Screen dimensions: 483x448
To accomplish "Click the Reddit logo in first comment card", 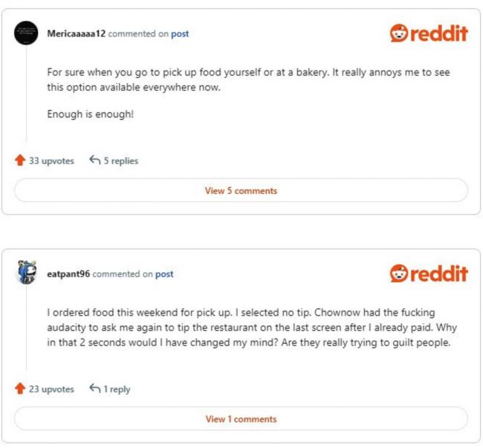I will pos(429,33).
